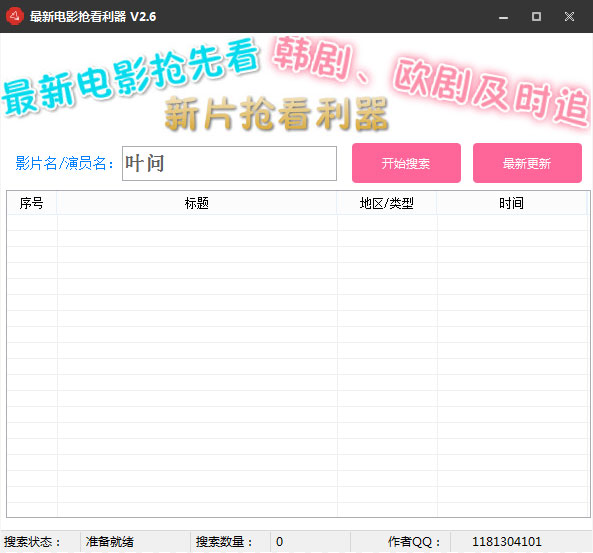Click the pink 韩剧 banner text

point(312,57)
